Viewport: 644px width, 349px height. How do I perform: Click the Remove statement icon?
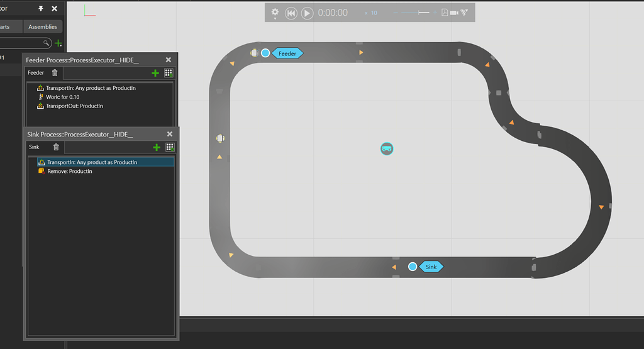coord(42,171)
